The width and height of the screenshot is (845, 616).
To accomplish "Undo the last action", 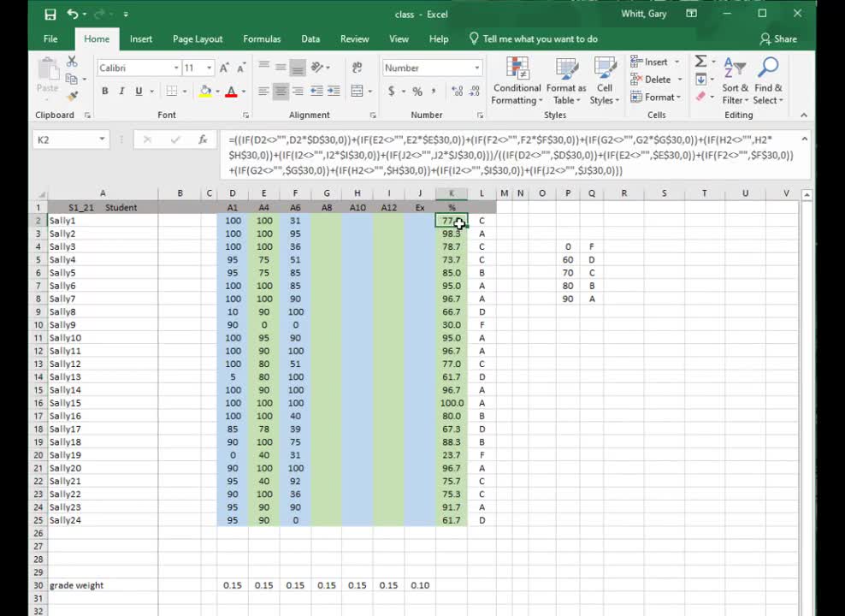I will [x=73, y=15].
